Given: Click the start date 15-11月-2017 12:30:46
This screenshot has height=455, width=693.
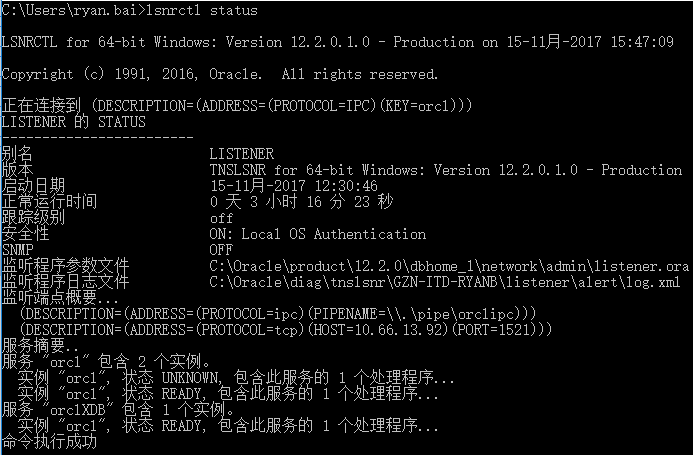Looking at the screenshot, I should coord(293,186).
